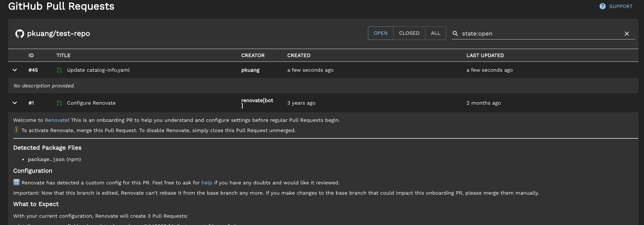The height and width of the screenshot is (225, 644).
Task: Click the 'Detected Package Files' heading
Action: pyautogui.click(x=47, y=147)
